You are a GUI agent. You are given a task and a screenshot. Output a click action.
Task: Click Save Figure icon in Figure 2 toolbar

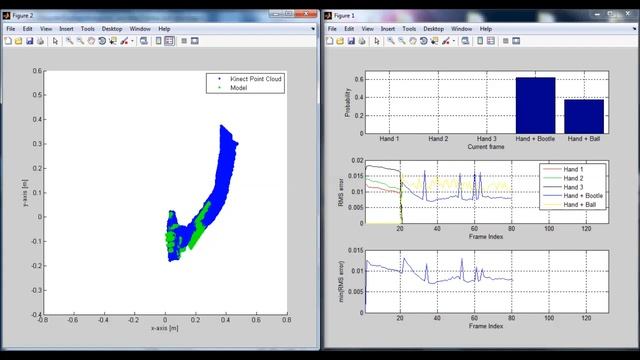pos(29,41)
